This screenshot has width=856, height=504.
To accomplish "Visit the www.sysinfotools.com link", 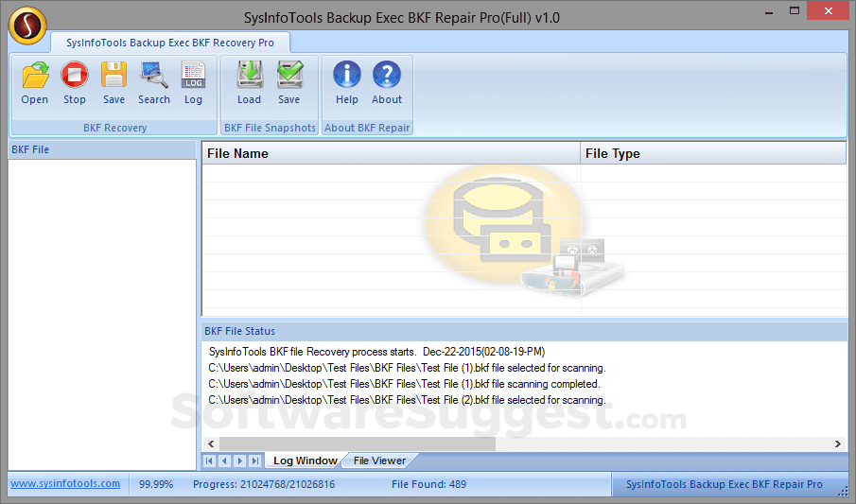I will tap(65, 484).
